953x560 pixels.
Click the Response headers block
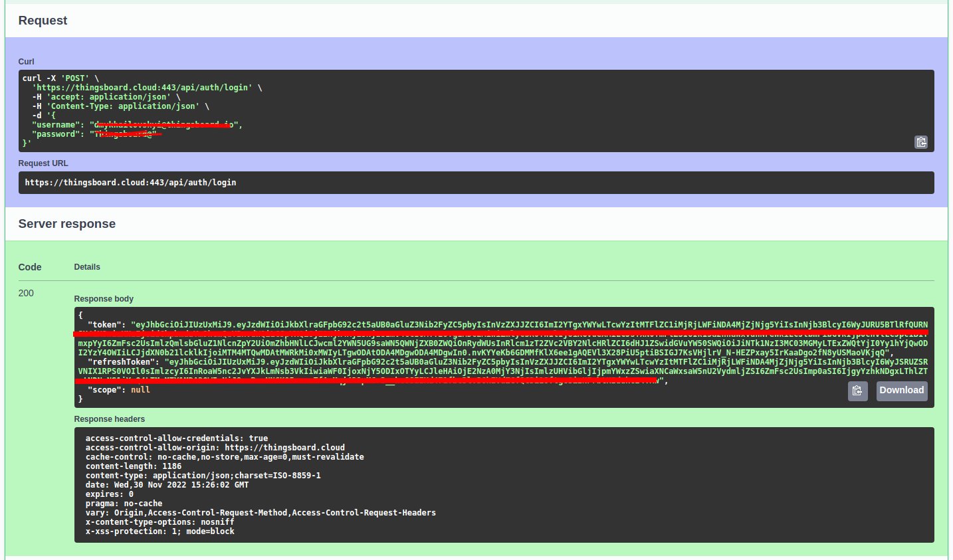click(x=266, y=485)
